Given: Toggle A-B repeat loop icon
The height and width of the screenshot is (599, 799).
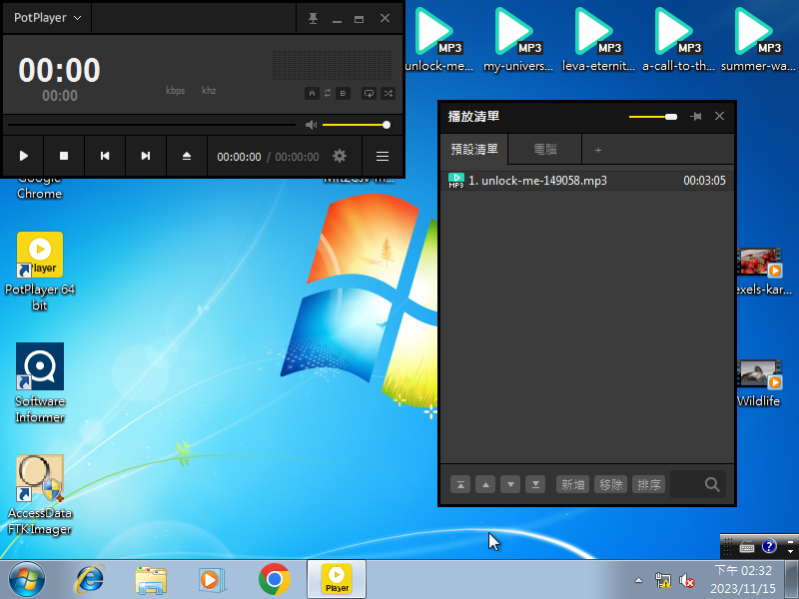Looking at the screenshot, I should tap(328, 94).
